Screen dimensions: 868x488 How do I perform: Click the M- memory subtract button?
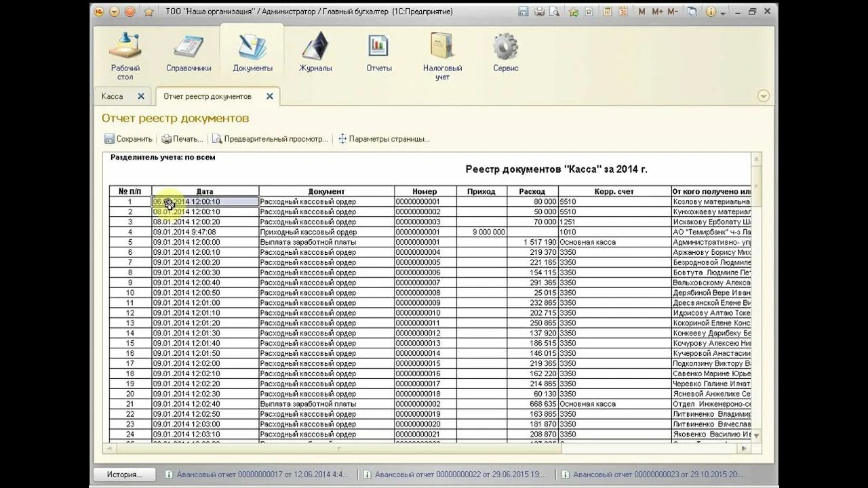pos(673,12)
